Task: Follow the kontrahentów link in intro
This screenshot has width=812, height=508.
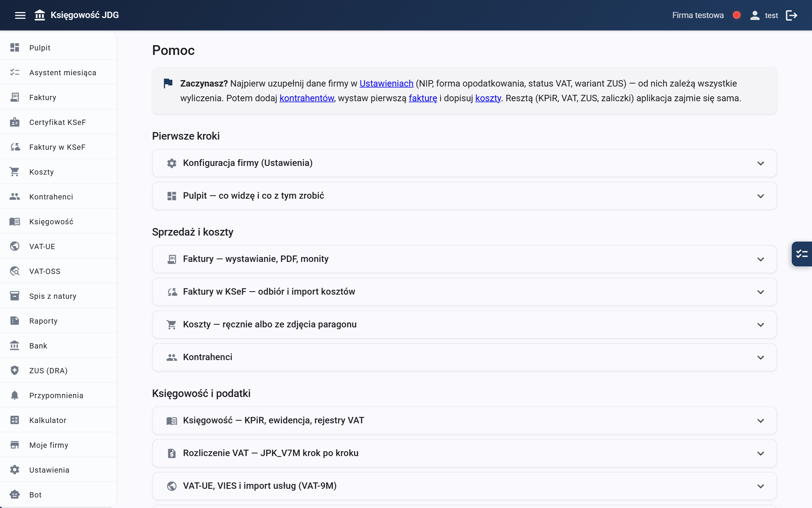Action: coord(307,98)
